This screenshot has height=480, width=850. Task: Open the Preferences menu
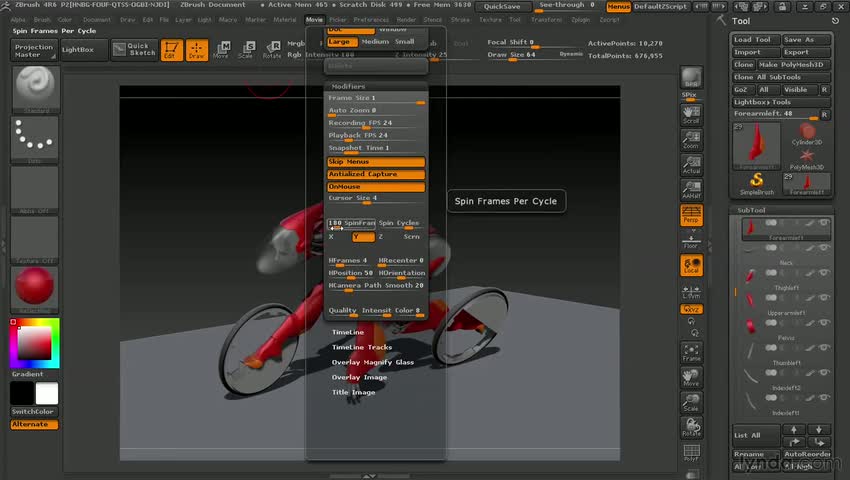pyautogui.click(x=371, y=20)
